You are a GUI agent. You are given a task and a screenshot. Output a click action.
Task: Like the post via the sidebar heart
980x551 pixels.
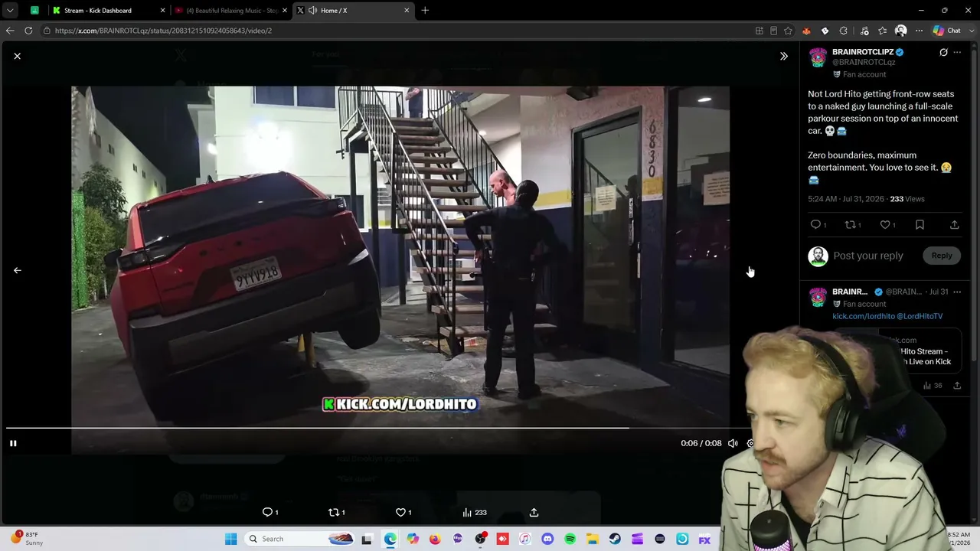tap(887, 225)
